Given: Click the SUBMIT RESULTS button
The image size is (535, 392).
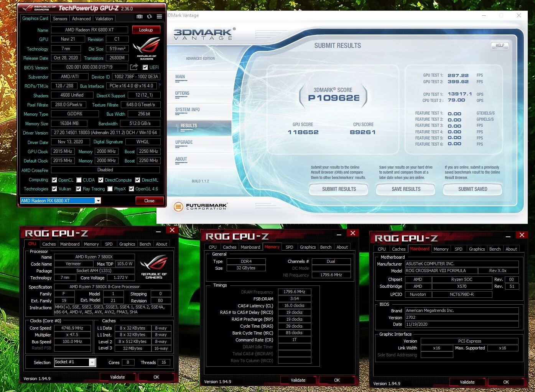Looking at the screenshot, I should [x=339, y=189].
